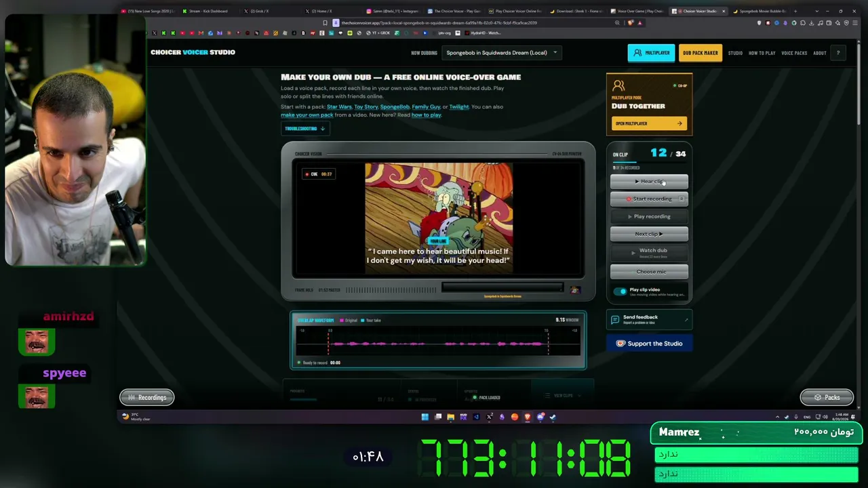Expand the Troubleshooting section
Viewport: 868px width, 488px height.
pyautogui.click(x=304, y=128)
